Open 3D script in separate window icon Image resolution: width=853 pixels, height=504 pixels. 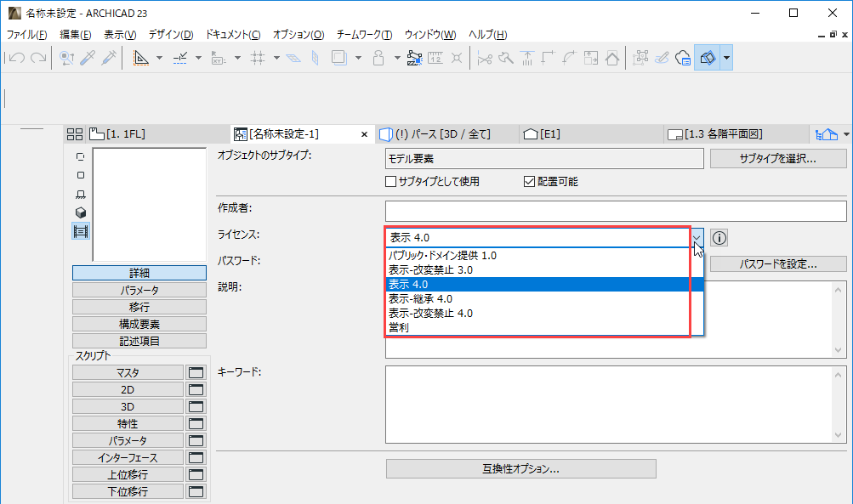(196, 406)
